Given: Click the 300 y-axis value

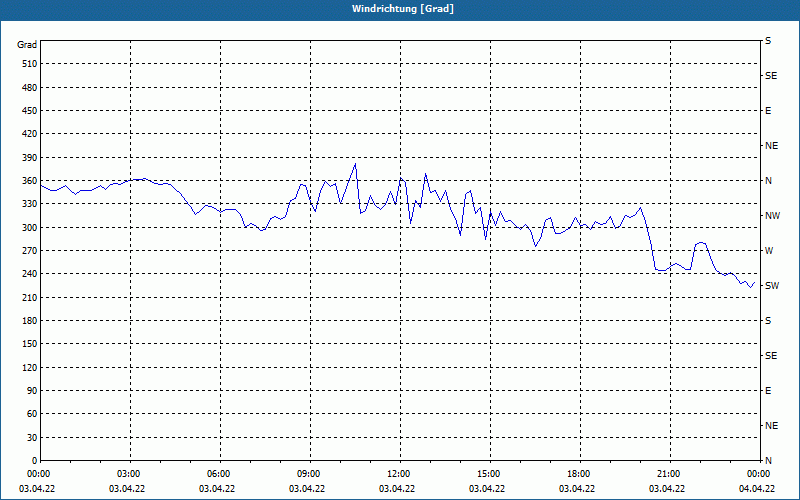Looking at the screenshot, I should [x=30, y=228].
